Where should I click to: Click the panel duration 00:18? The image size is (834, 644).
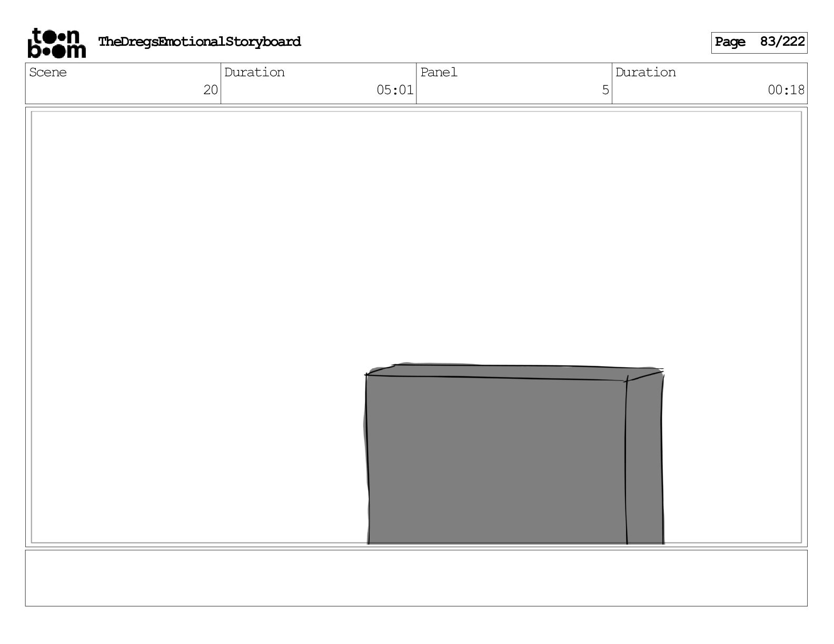click(x=786, y=90)
